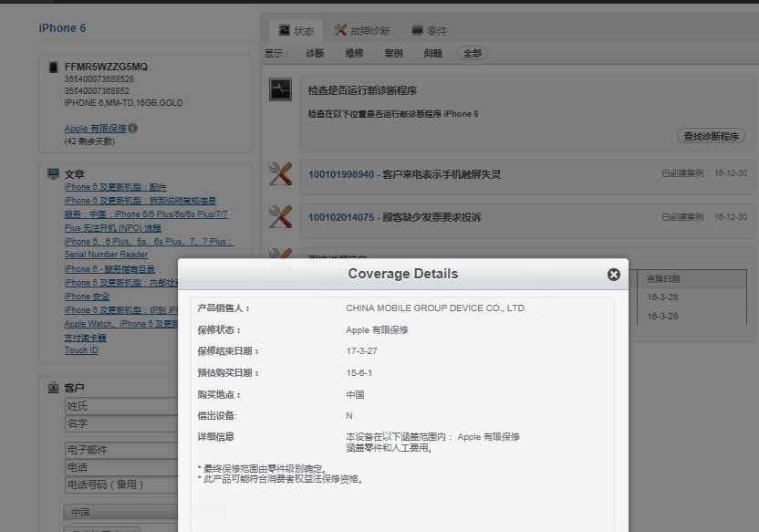The image size is (759, 532).
Task: Click the diagnostics monitor icon beside 检查是否运行新诊断程序
Action: click(x=280, y=89)
